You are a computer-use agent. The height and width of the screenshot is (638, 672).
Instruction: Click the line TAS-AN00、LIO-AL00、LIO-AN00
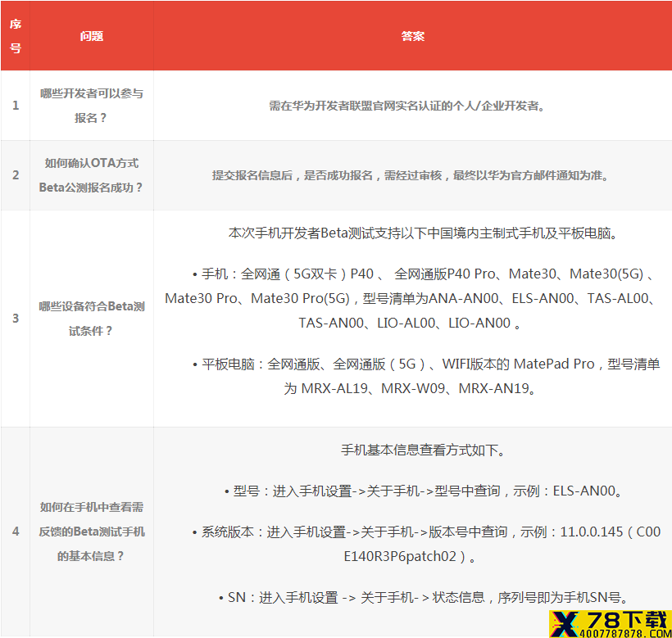tap(409, 323)
